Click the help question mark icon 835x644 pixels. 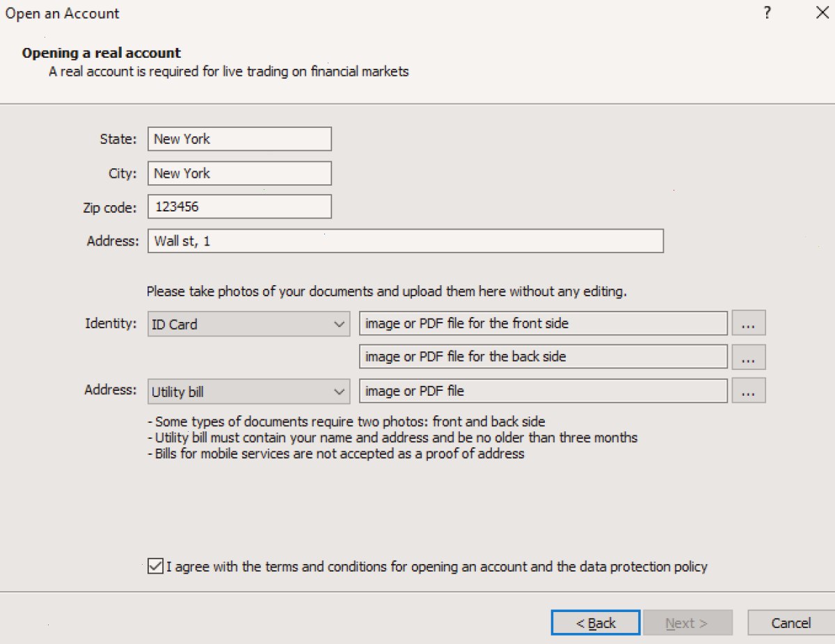pyautogui.click(x=767, y=13)
